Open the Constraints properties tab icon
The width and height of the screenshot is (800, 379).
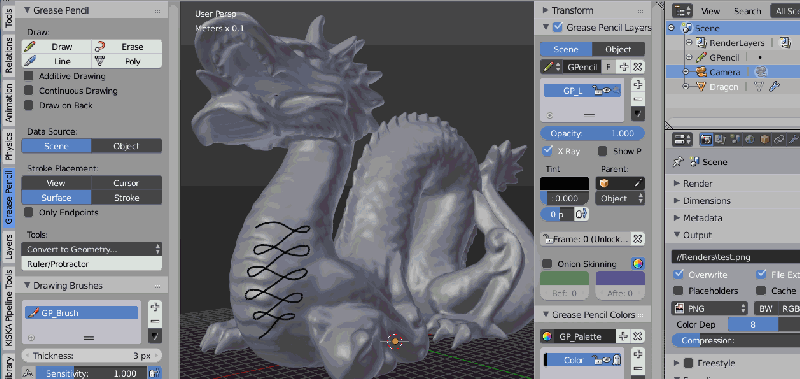(779, 139)
